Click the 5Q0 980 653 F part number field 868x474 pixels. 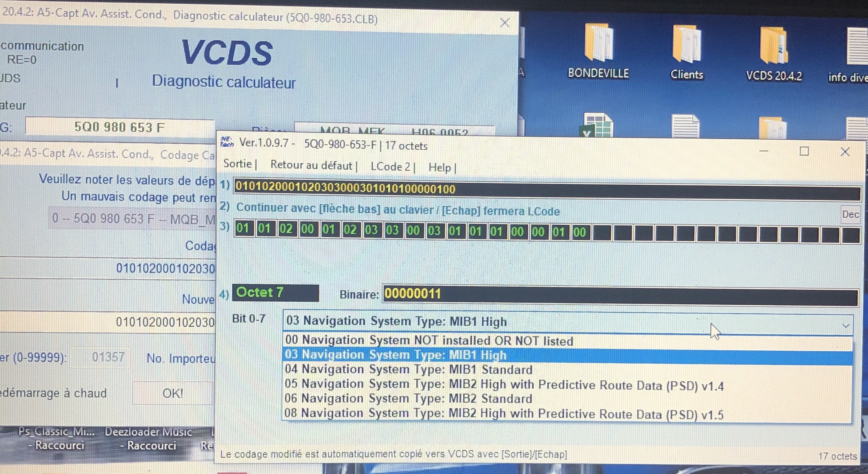click(x=120, y=127)
